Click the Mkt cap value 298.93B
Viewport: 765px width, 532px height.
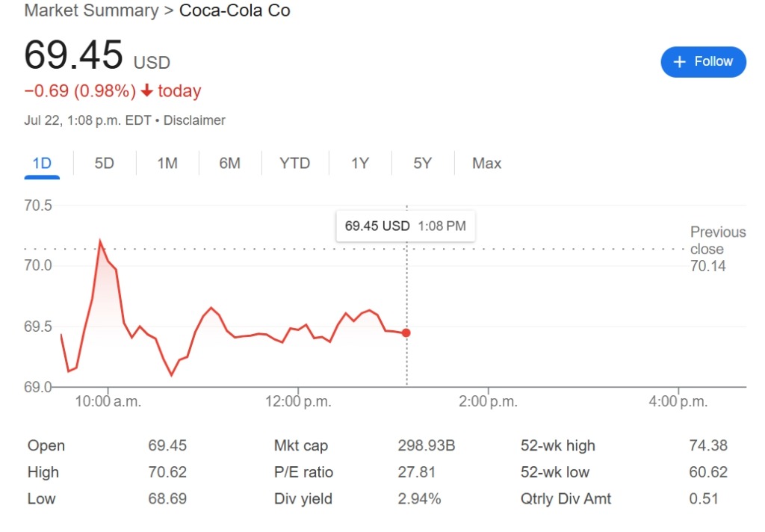tap(427, 445)
